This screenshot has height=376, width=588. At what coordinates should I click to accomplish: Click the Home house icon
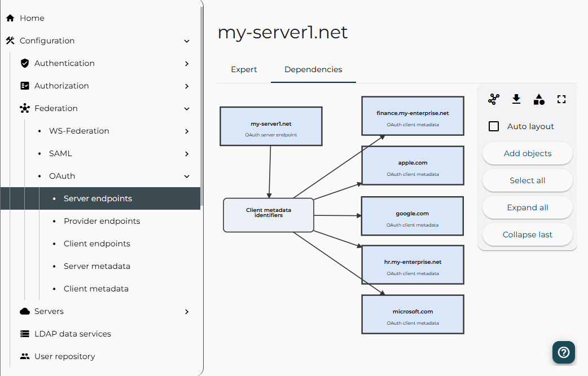10,18
